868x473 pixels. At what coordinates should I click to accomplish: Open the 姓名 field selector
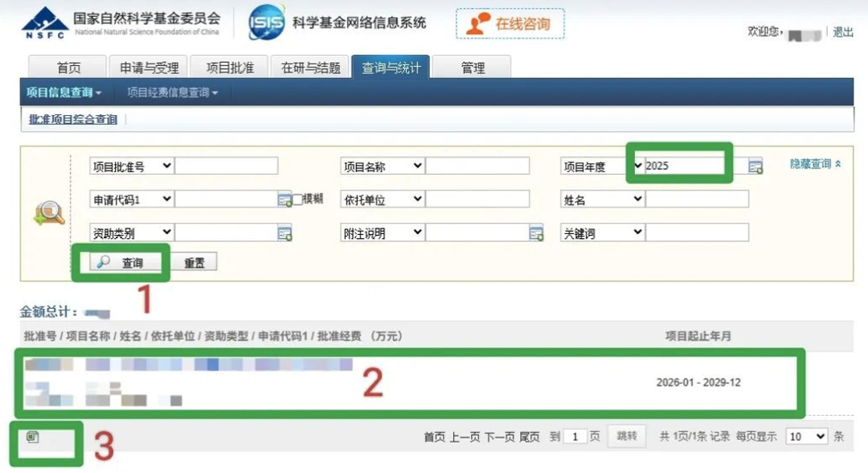[602, 199]
